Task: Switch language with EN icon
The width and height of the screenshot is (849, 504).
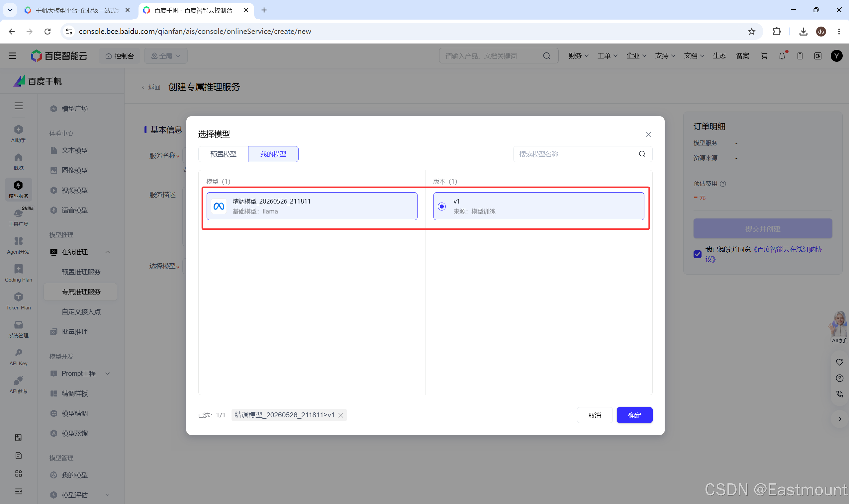Action: tap(818, 56)
